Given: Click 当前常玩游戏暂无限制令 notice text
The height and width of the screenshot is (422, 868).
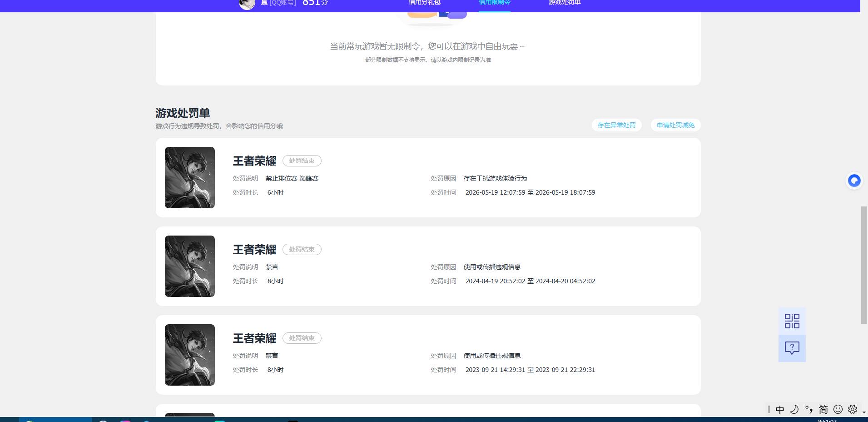Looking at the screenshot, I should click(427, 46).
